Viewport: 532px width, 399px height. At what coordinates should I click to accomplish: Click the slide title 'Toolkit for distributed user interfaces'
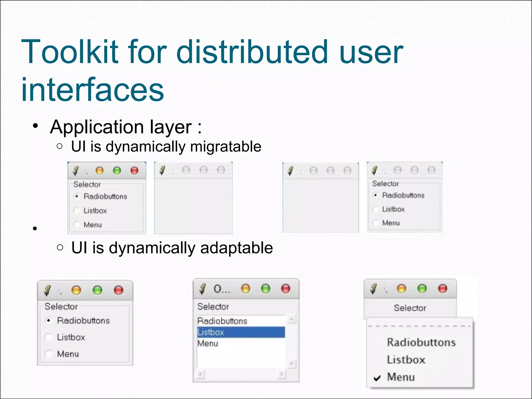click(212, 70)
